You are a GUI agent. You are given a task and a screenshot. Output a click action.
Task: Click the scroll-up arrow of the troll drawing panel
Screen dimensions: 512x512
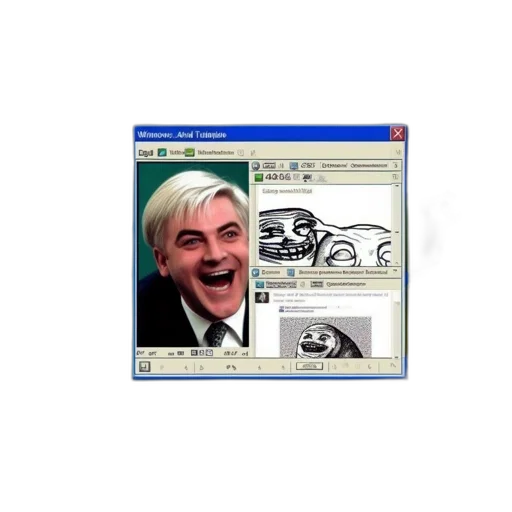[397, 187]
